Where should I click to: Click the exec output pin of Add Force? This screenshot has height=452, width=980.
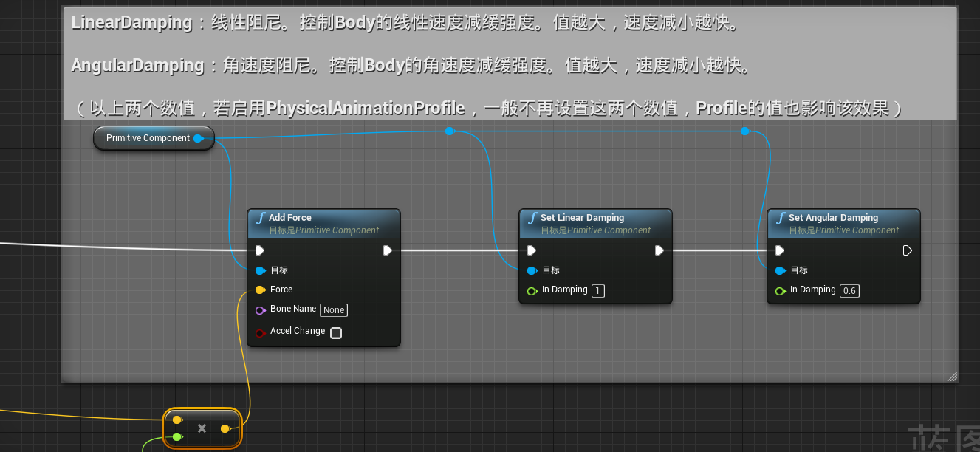click(x=388, y=250)
